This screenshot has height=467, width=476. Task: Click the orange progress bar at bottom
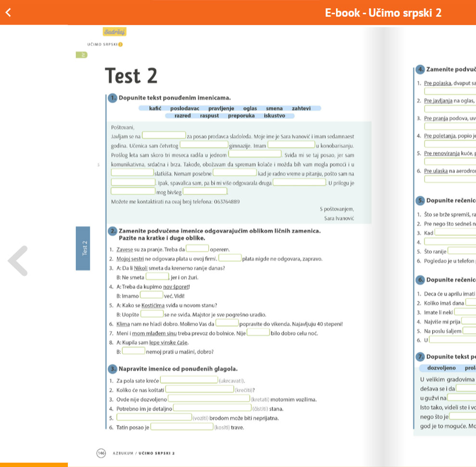[34, 465]
